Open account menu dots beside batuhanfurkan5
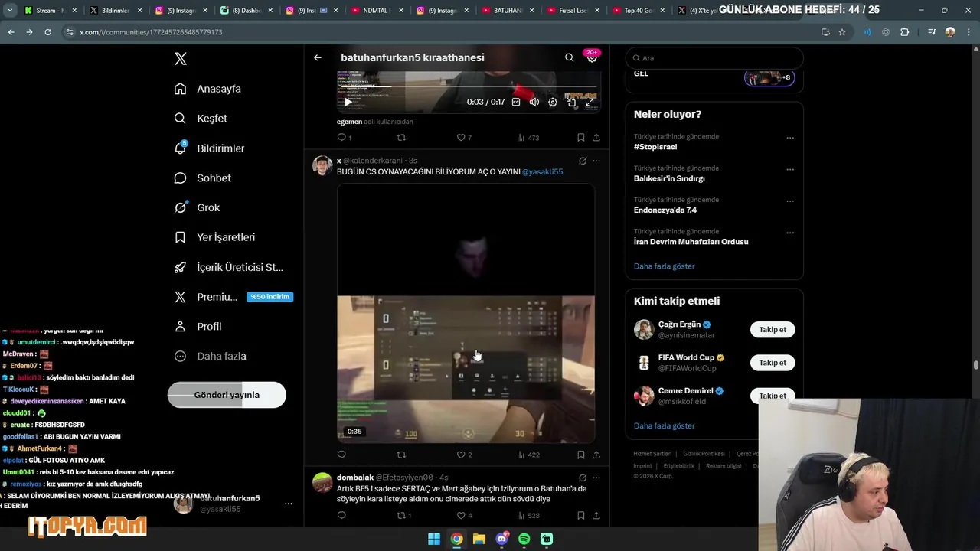 289,504
